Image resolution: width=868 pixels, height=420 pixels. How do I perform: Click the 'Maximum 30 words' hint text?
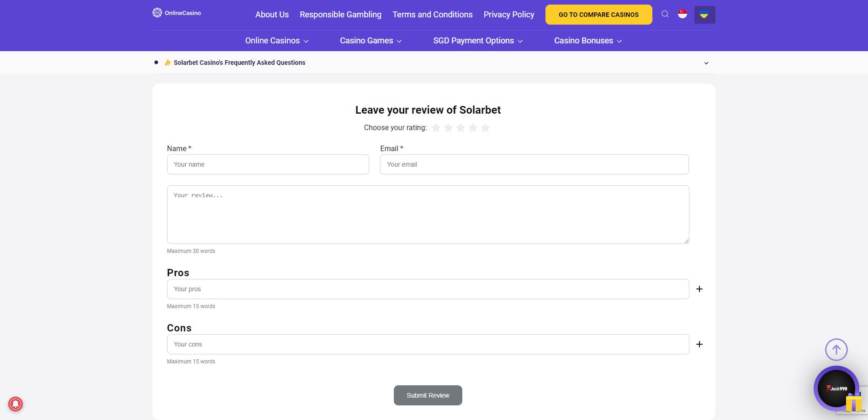click(x=191, y=251)
